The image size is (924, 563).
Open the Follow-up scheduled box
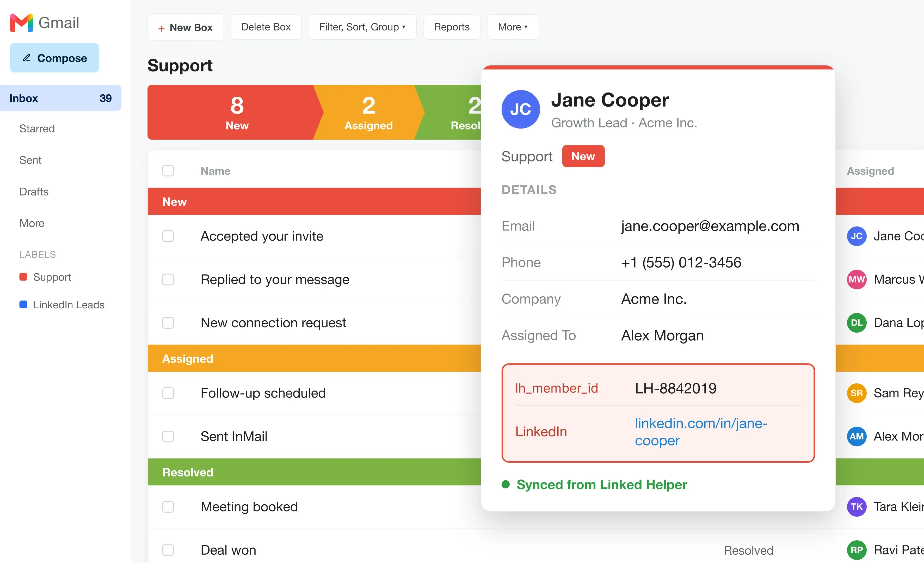[263, 393]
